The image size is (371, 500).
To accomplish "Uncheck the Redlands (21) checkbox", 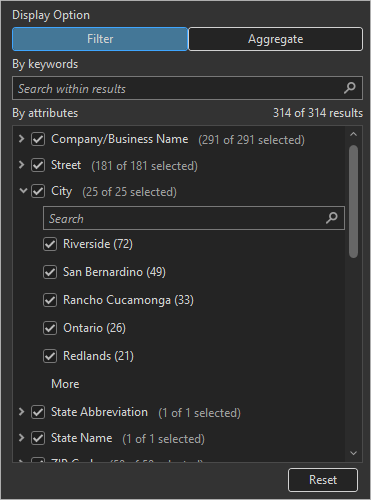I will coord(50,356).
